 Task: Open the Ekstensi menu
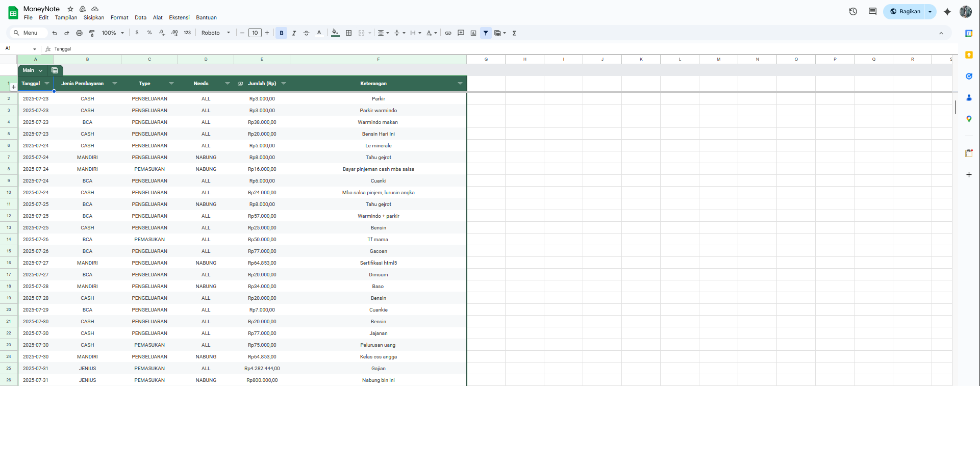[x=179, y=17]
